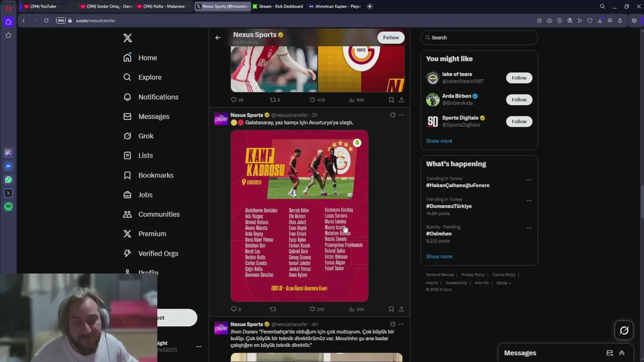This screenshot has height=362, width=644.
Task: Switch to Stream - Kick Dashboard tab
Action: [278, 7]
